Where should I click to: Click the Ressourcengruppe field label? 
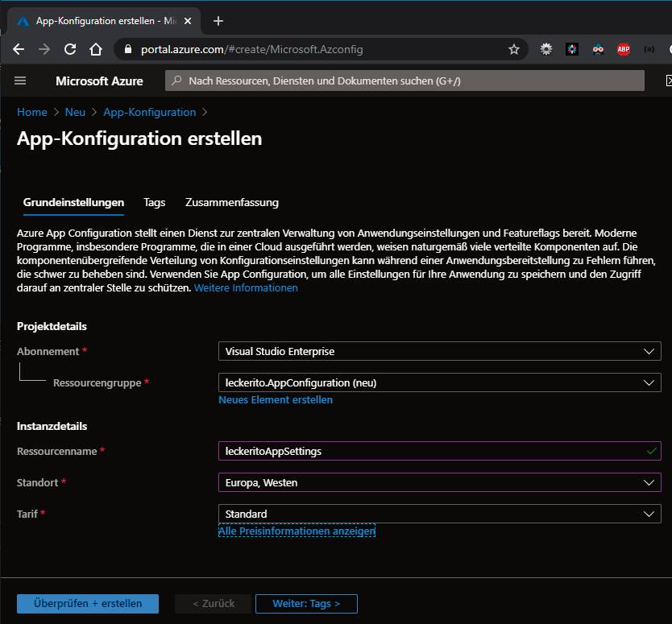[97, 383]
